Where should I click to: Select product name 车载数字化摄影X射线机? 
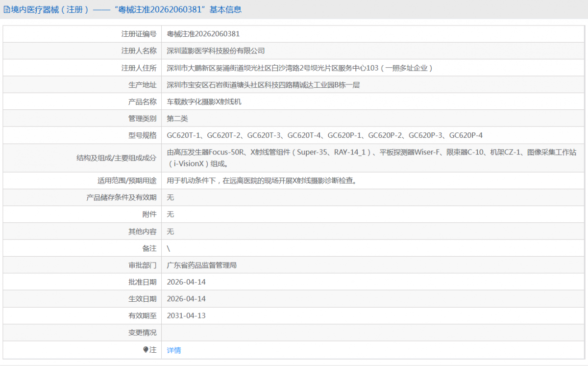pyautogui.click(x=204, y=102)
